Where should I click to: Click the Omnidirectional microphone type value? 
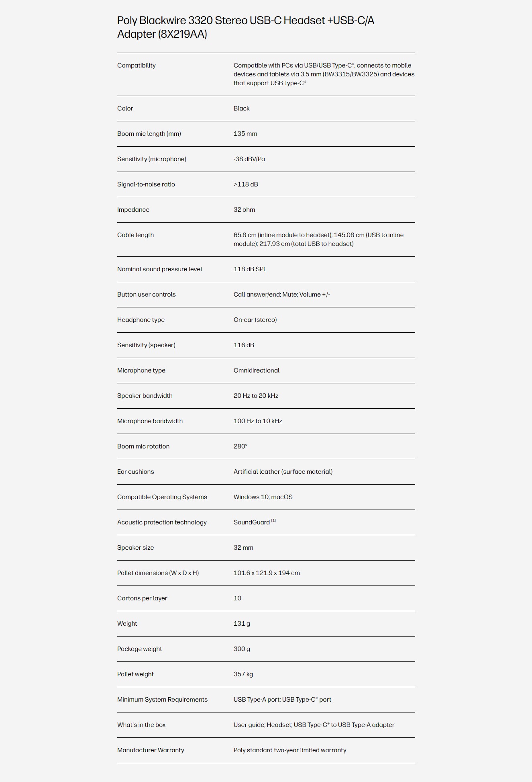[x=256, y=371]
